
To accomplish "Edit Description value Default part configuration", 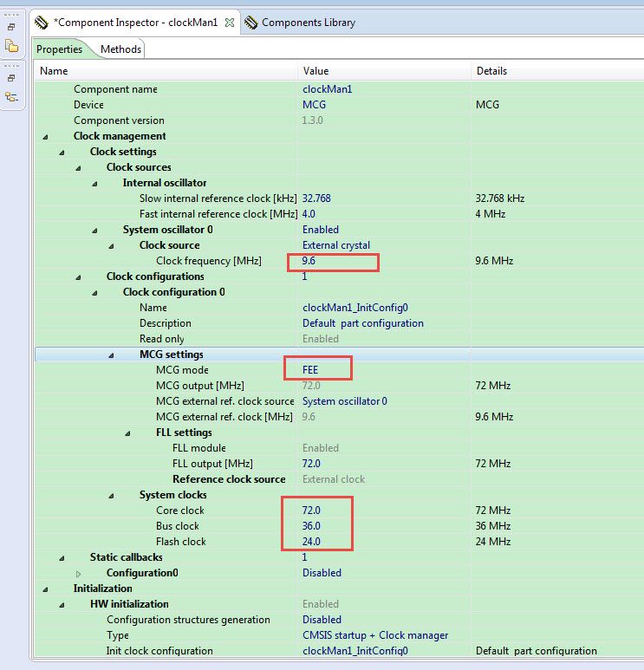I will pos(363,323).
